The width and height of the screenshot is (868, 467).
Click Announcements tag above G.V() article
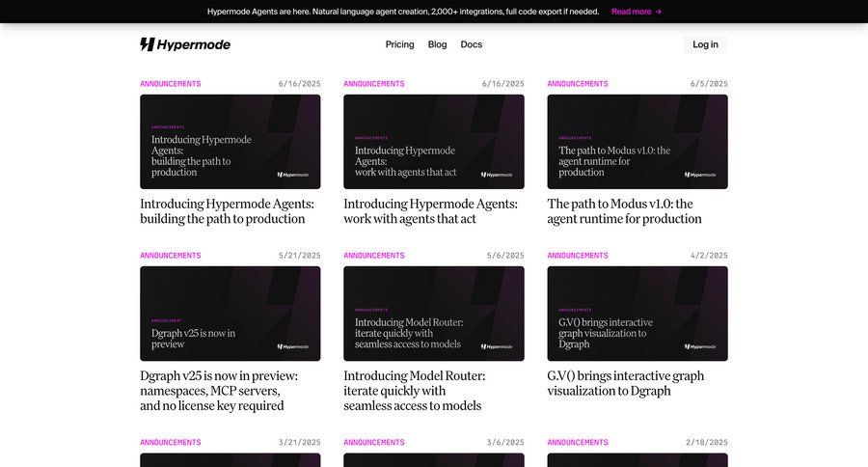click(x=578, y=256)
